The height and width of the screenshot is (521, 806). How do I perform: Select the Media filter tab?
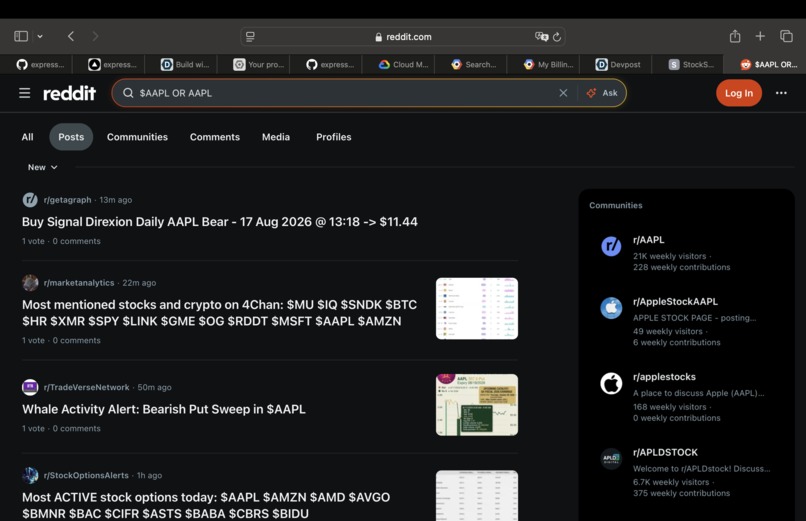tap(276, 137)
